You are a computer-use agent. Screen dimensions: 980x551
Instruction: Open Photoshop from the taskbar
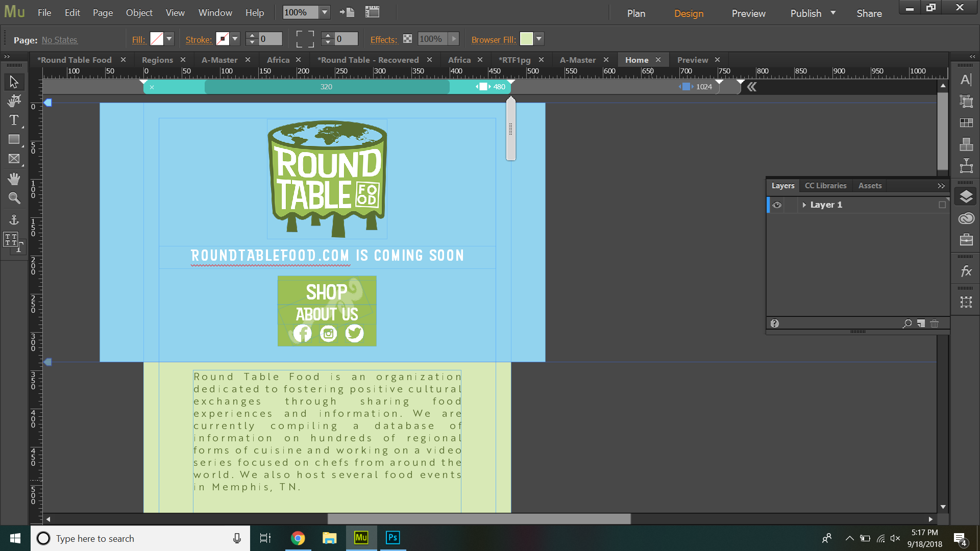pos(393,538)
